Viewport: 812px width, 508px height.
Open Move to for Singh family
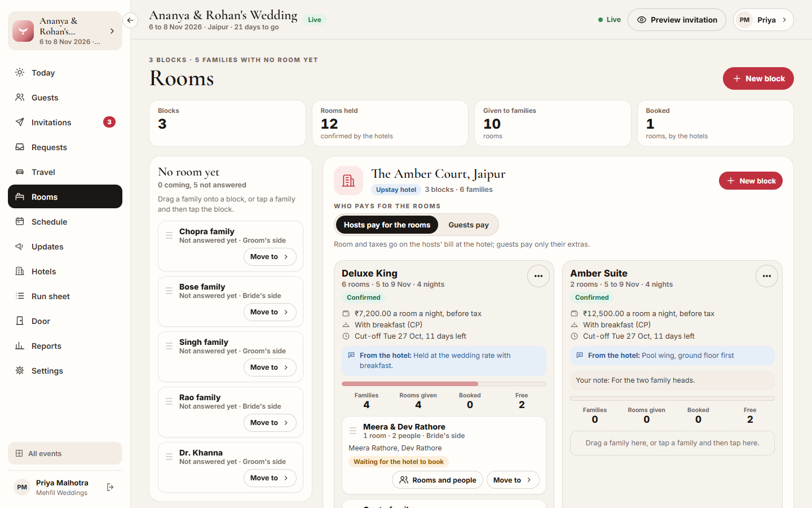tap(270, 367)
